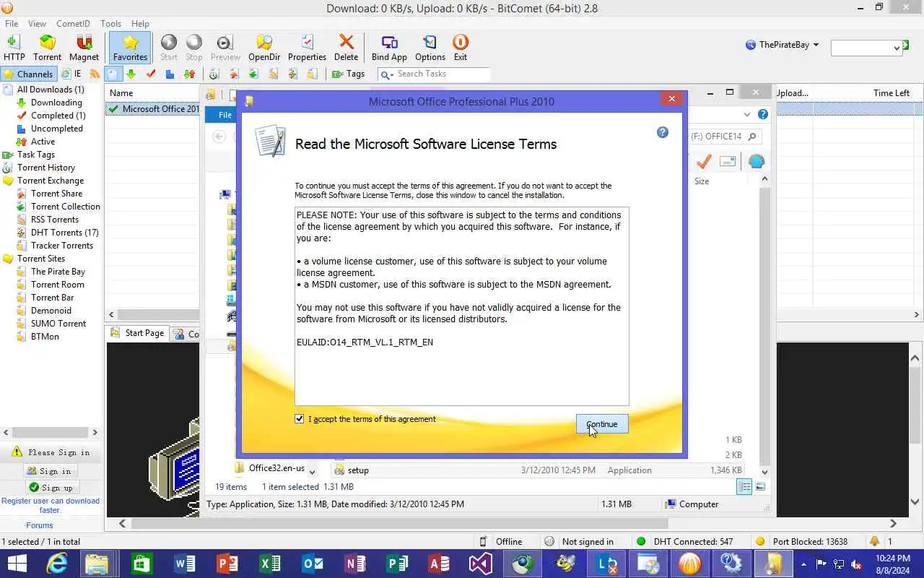Click the Explorer search box showing OFFICE14

point(724,136)
